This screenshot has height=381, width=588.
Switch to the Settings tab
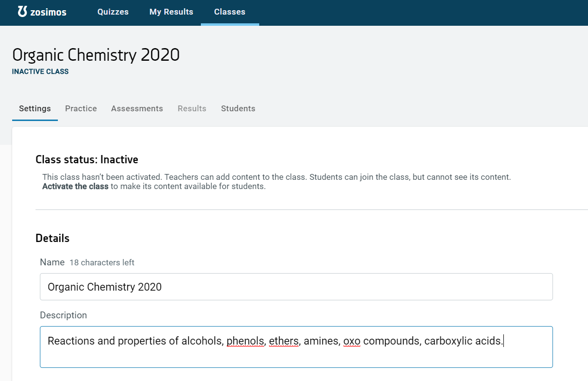(35, 108)
